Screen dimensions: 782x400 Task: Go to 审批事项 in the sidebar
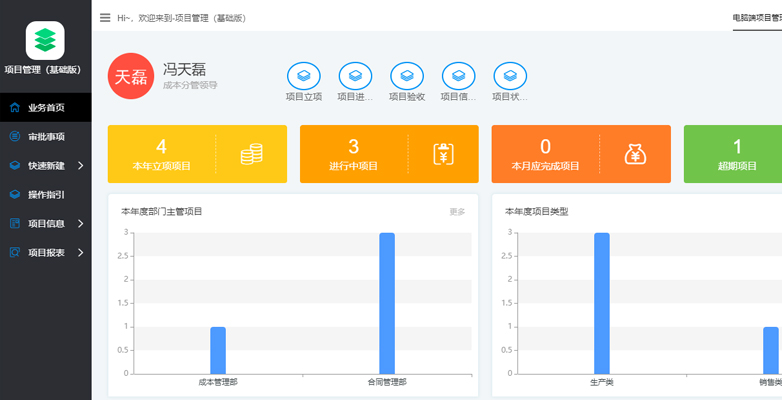(46, 136)
